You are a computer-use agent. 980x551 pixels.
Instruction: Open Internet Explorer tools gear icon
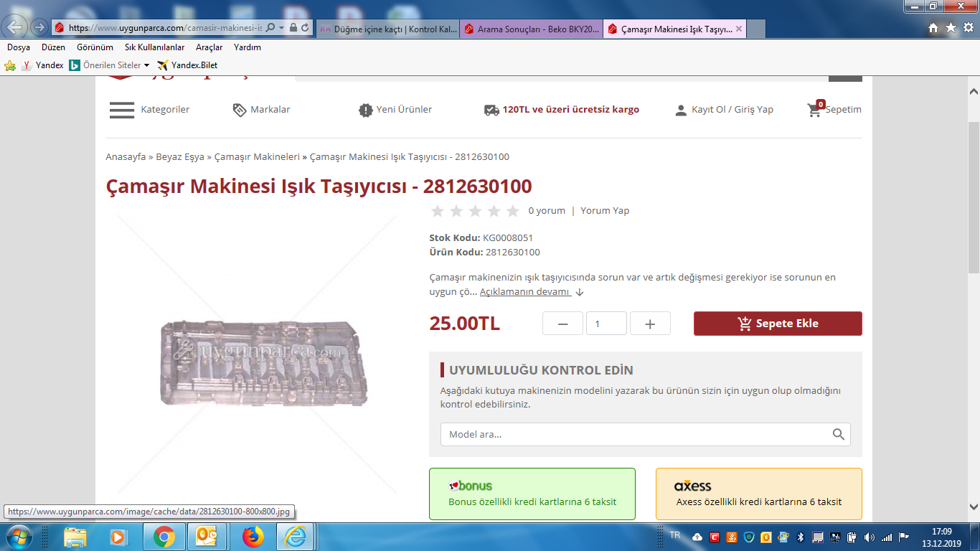[968, 28]
